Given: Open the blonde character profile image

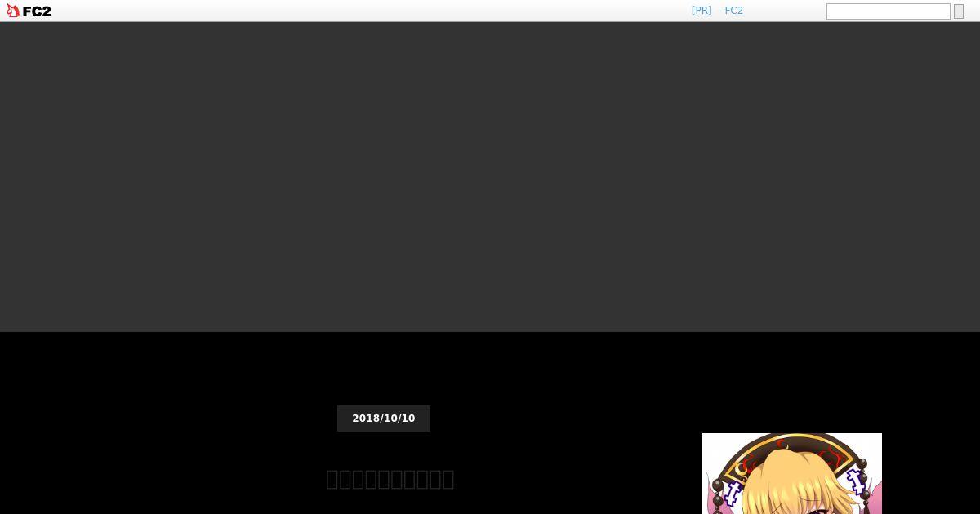Looking at the screenshot, I should click(x=792, y=473).
